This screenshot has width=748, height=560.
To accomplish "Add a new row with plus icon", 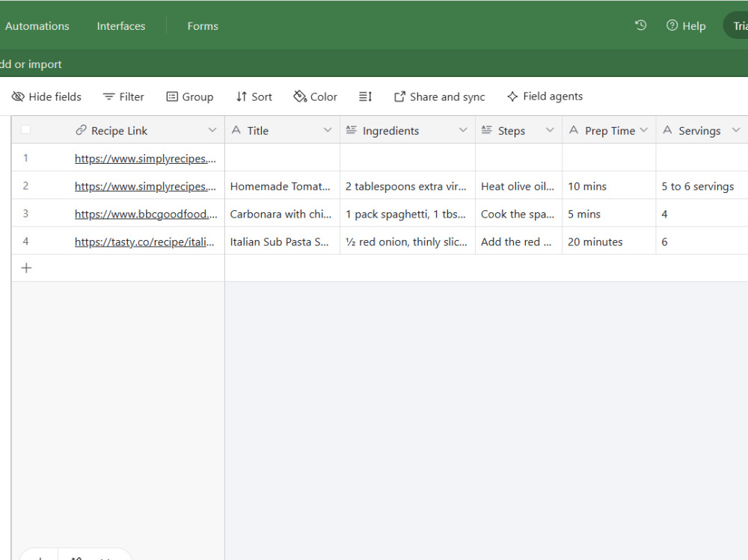I will click(x=26, y=268).
